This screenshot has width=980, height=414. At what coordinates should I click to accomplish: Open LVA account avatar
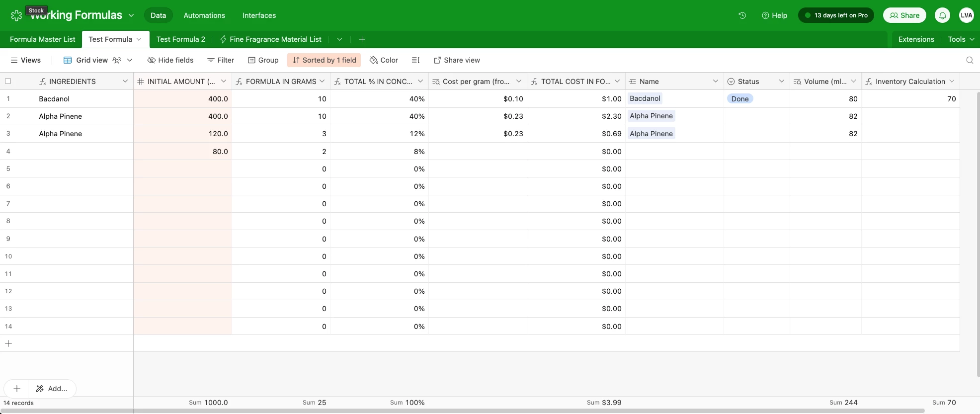coord(967,15)
